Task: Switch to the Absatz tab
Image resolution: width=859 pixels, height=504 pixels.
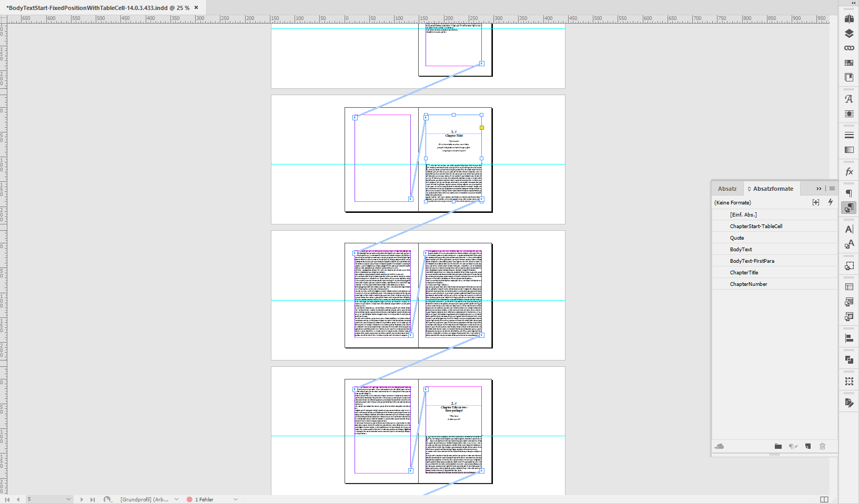Action: pos(727,188)
